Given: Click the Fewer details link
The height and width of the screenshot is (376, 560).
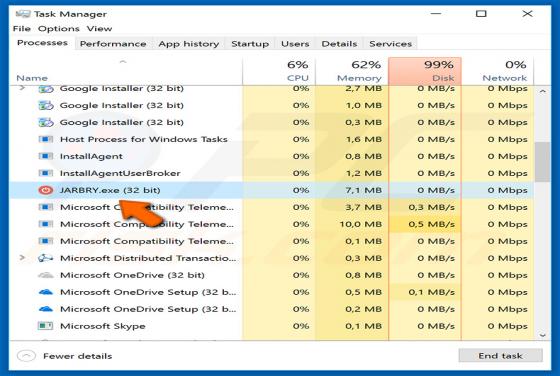Looking at the screenshot, I should (78, 356).
